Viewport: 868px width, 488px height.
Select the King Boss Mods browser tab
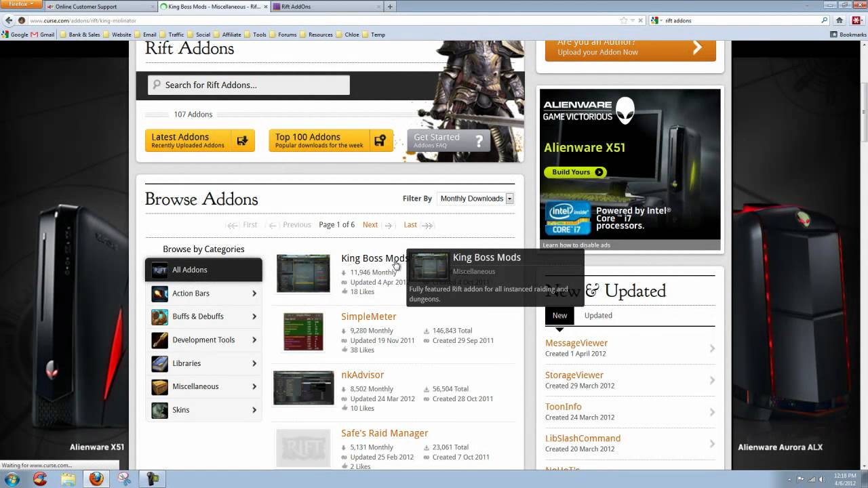[x=213, y=7]
